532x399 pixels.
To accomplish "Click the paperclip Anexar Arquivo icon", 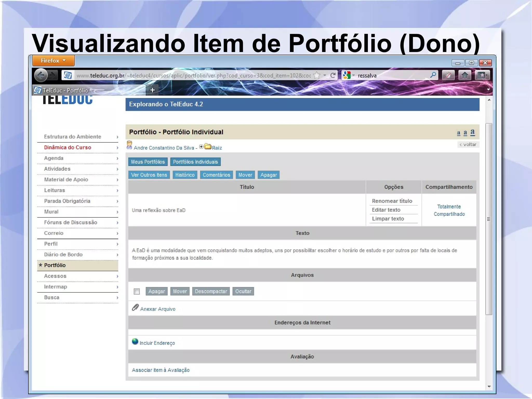I will tap(135, 308).
